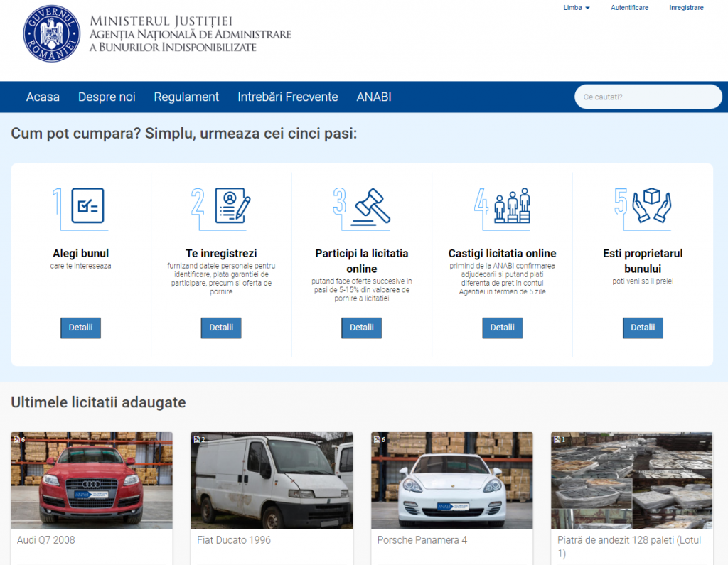
Task: Click the 'Alegi bunul' step heading
Action: click(x=81, y=254)
